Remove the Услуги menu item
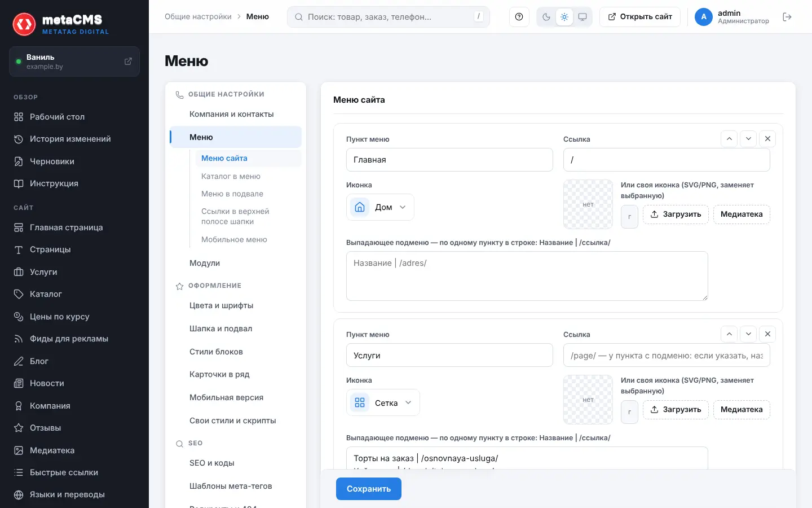 tap(767, 334)
